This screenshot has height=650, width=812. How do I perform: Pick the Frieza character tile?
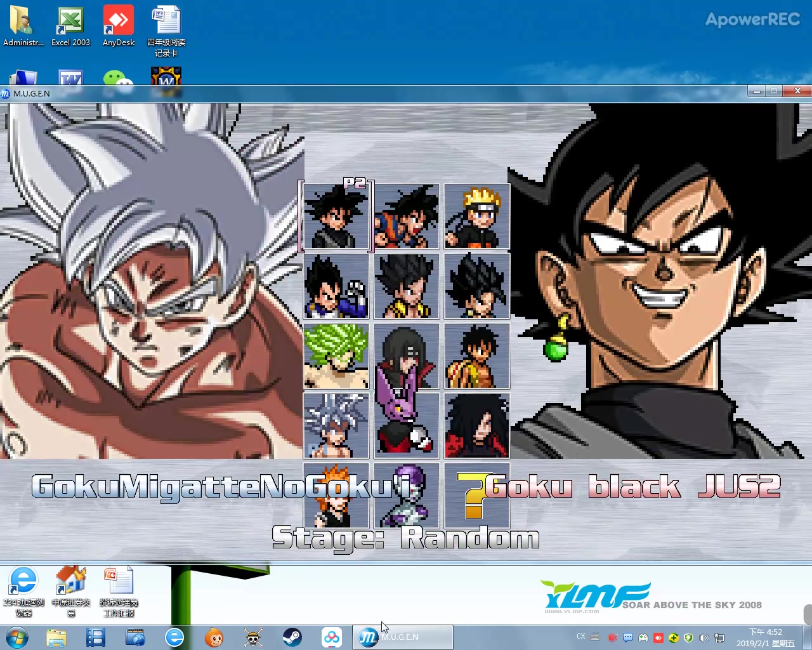[x=407, y=496]
